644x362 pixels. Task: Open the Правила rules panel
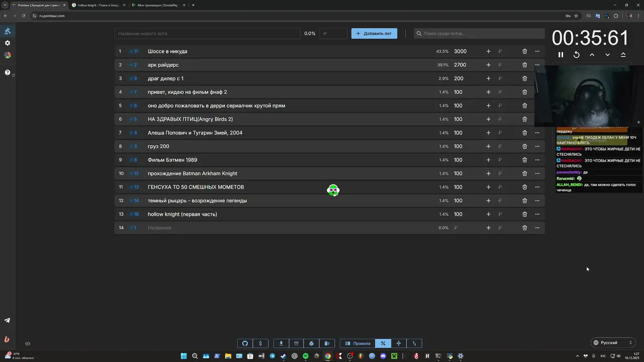pyautogui.click(x=358, y=343)
